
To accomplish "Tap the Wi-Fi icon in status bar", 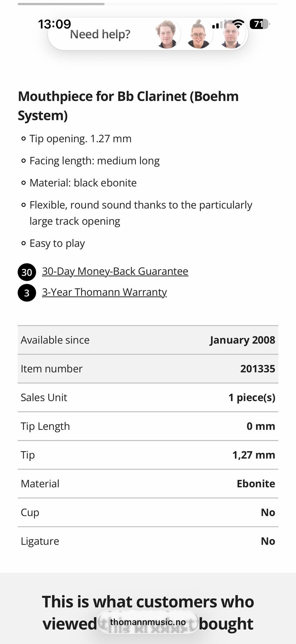I will (x=238, y=24).
